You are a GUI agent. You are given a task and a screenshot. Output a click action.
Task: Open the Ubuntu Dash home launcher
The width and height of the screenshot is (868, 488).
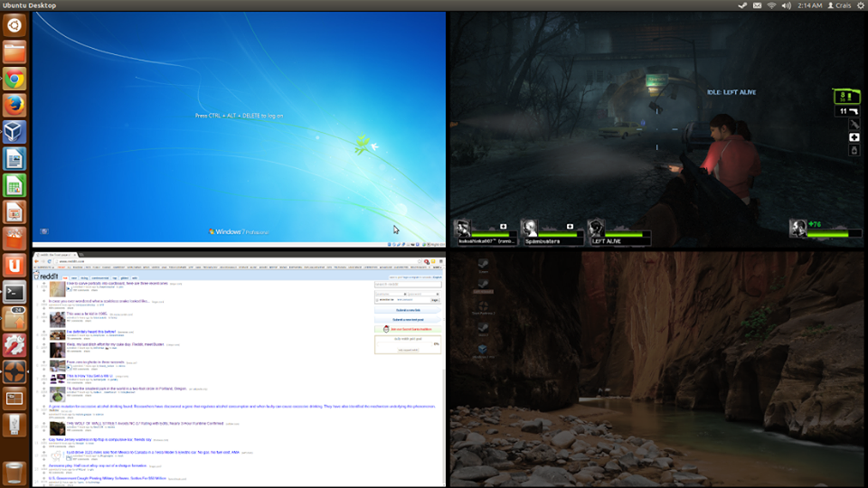[x=14, y=25]
